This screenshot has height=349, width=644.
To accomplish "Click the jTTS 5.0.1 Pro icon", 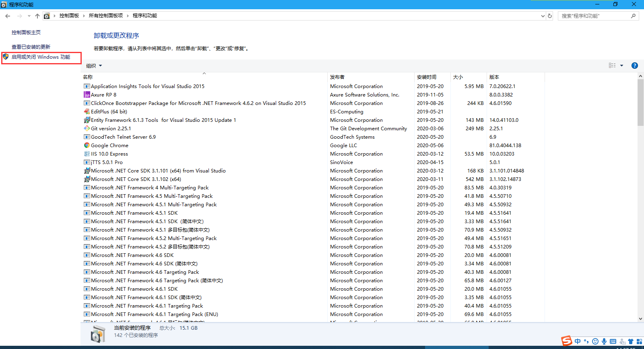I will [87, 162].
